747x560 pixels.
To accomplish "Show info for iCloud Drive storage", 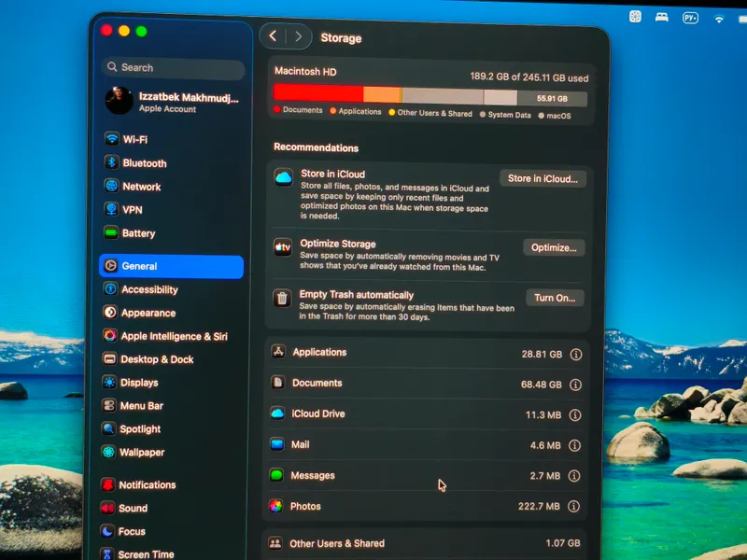I will coord(575,415).
